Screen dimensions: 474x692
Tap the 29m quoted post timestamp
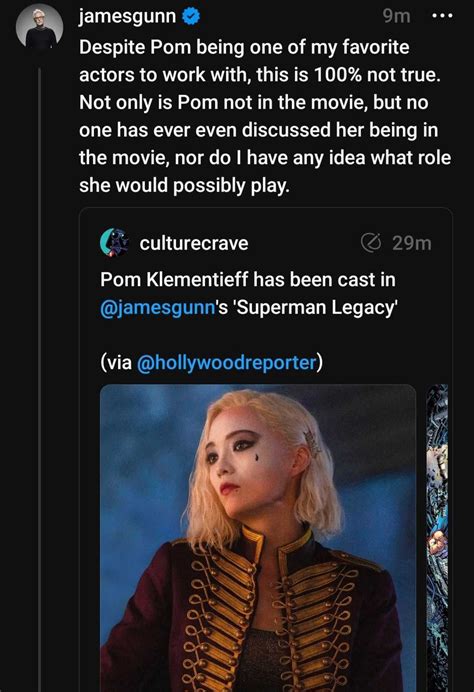pos(411,243)
